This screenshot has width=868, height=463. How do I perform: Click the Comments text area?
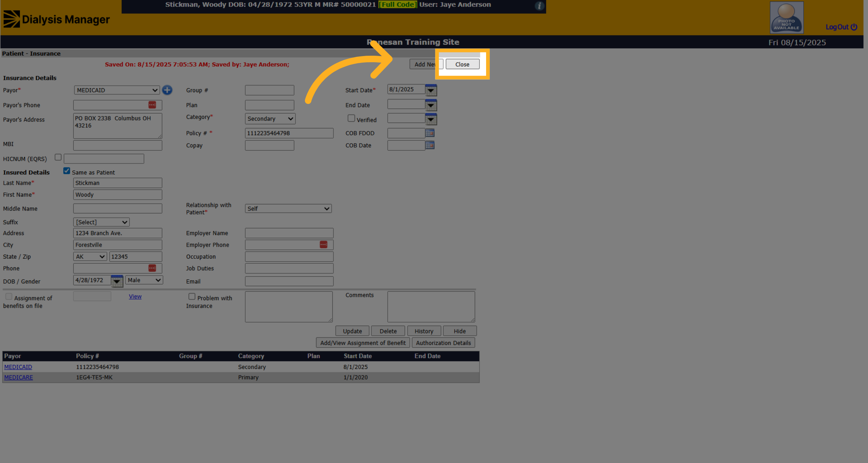click(x=431, y=307)
